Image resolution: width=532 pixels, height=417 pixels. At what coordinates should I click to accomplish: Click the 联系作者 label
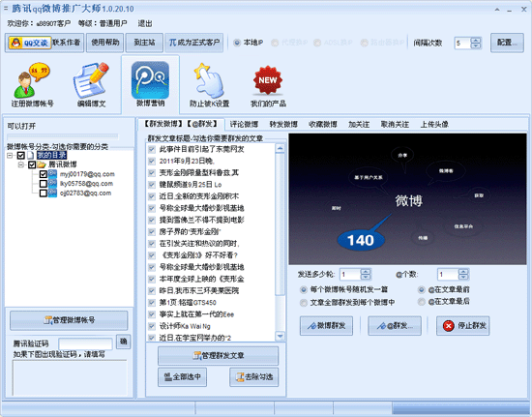coord(66,43)
